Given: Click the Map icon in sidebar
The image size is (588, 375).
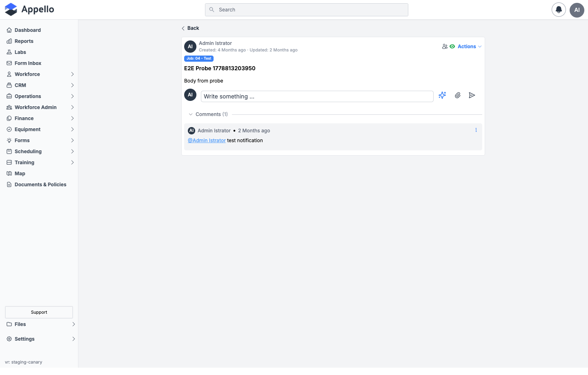Looking at the screenshot, I should tap(9, 174).
